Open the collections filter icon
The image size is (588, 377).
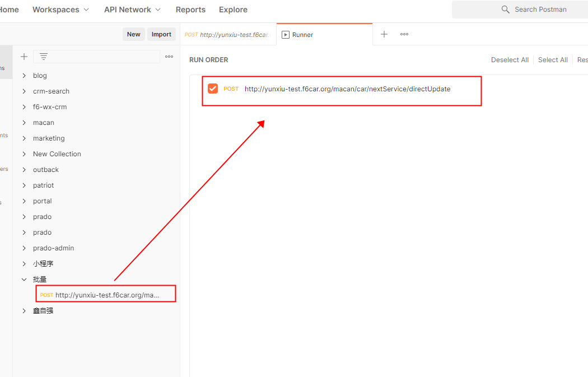[44, 57]
